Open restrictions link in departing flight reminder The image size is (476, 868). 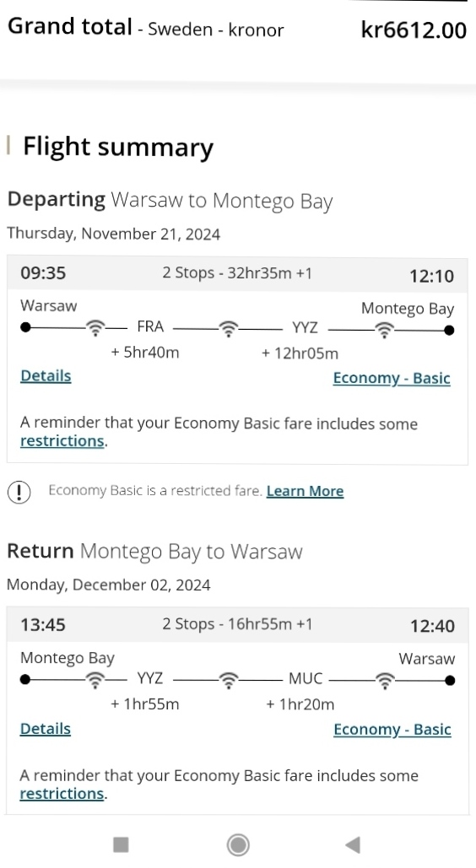[x=62, y=441]
